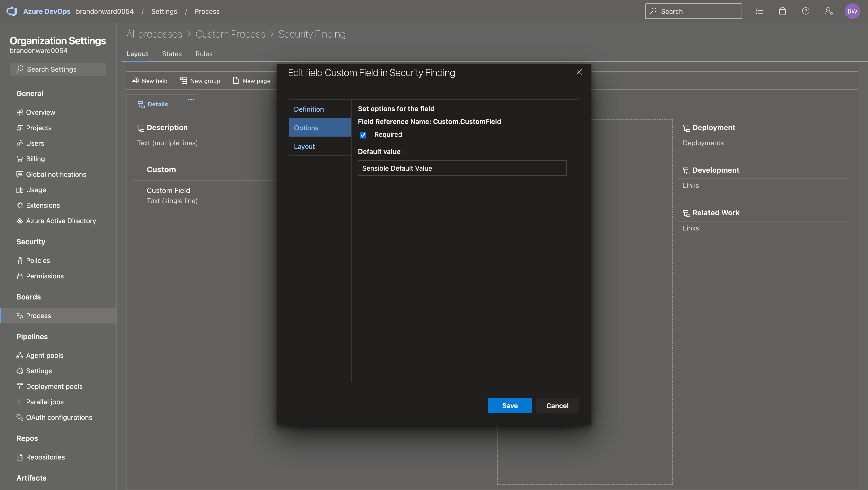Open the States tab
Image resolution: width=868 pixels, height=490 pixels.
pos(172,54)
